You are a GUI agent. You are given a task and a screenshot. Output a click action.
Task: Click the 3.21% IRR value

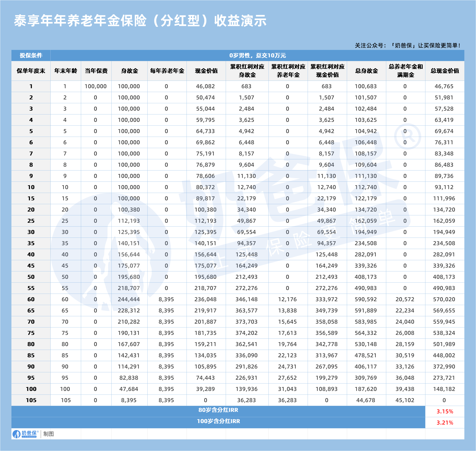pyautogui.click(x=445, y=423)
